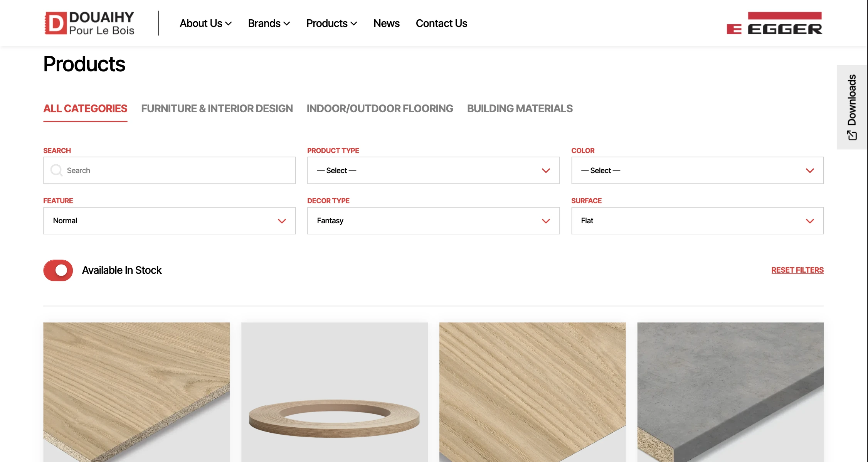The width and height of the screenshot is (868, 462).
Task: Open the Feature dropdown showing Normal
Action: tap(169, 221)
